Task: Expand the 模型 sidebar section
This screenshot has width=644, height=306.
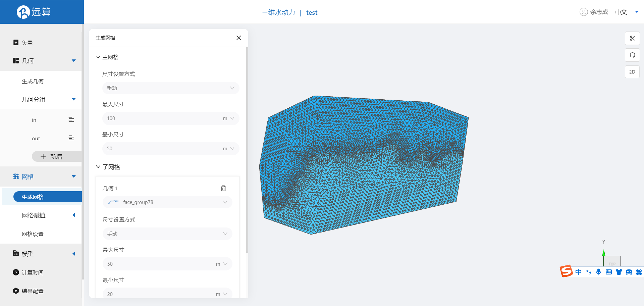Action: pyautogui.click(x=74, y=254)
